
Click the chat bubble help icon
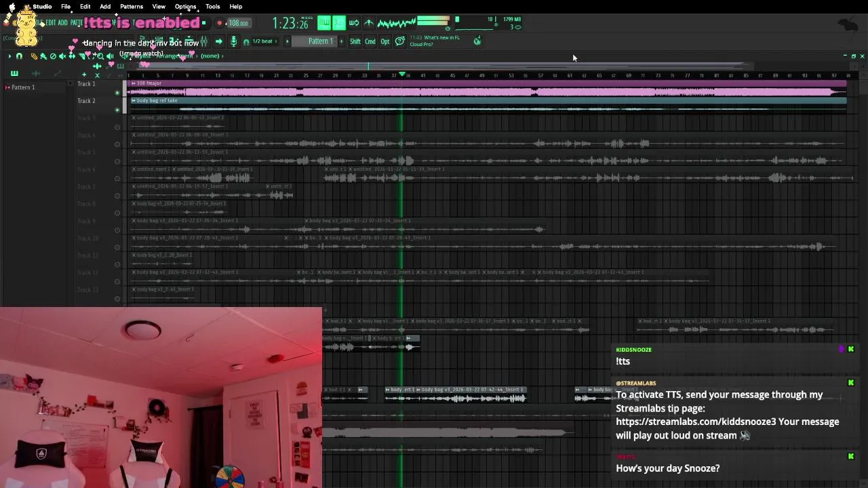(x=400, y=41)
